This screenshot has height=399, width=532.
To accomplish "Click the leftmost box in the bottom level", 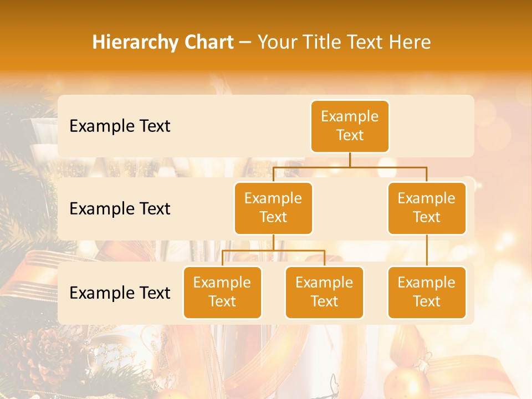I will click(222, 293).
